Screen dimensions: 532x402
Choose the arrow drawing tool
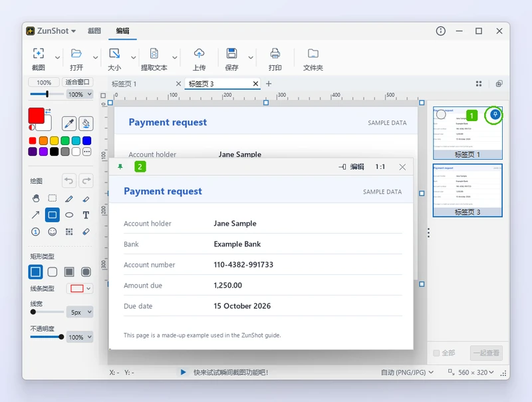[x=35, y=215]
